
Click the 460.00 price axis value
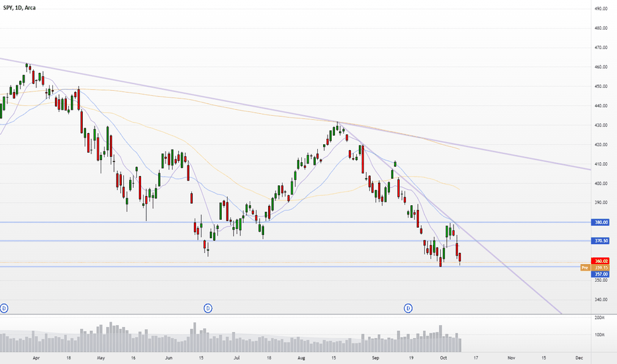(601, 68)
